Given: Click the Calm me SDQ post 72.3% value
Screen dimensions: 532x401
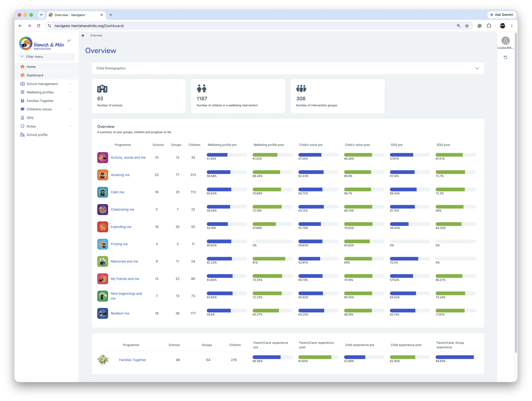Looking at the screenshot, I should (440, 193).
